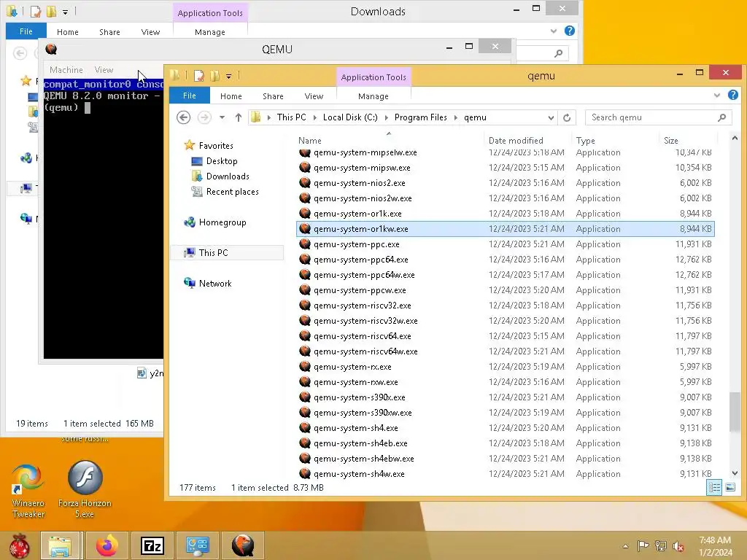Click Program Files in address breadcrumb
Screen dimensions: 747x560
(421, 117)
